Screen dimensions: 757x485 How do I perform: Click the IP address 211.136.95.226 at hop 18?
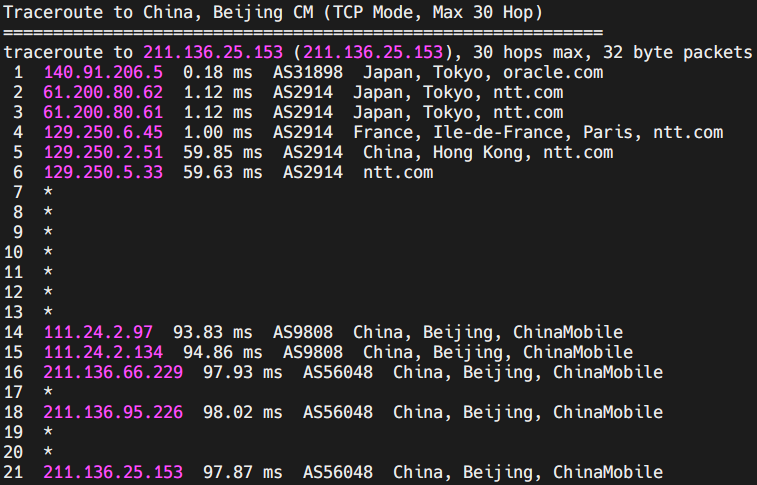pyautogui.click(x=113, y=412)
